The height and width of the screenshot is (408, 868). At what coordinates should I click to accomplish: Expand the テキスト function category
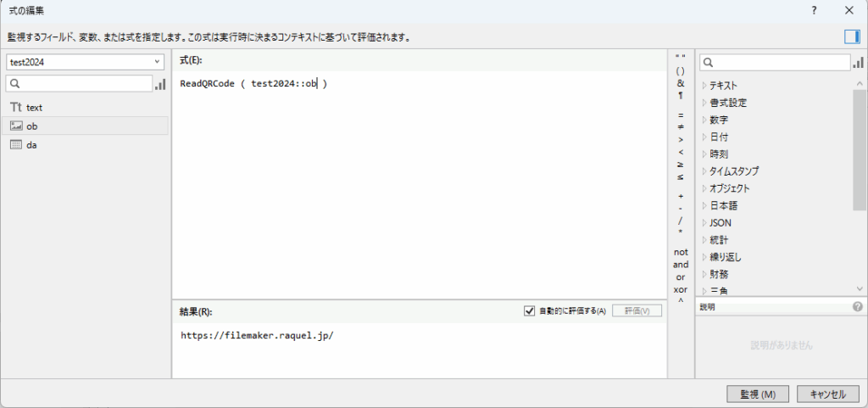pyautogui.click(x=704, y=85)
